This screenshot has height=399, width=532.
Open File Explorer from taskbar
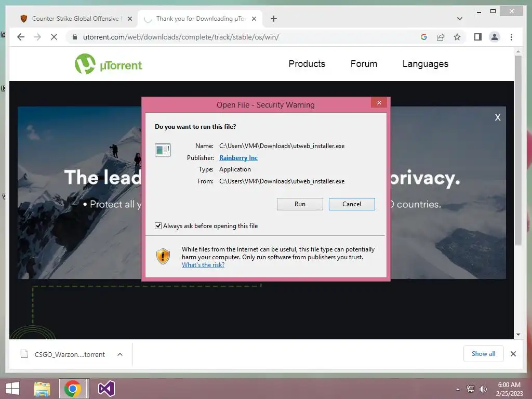click(42, 389)
